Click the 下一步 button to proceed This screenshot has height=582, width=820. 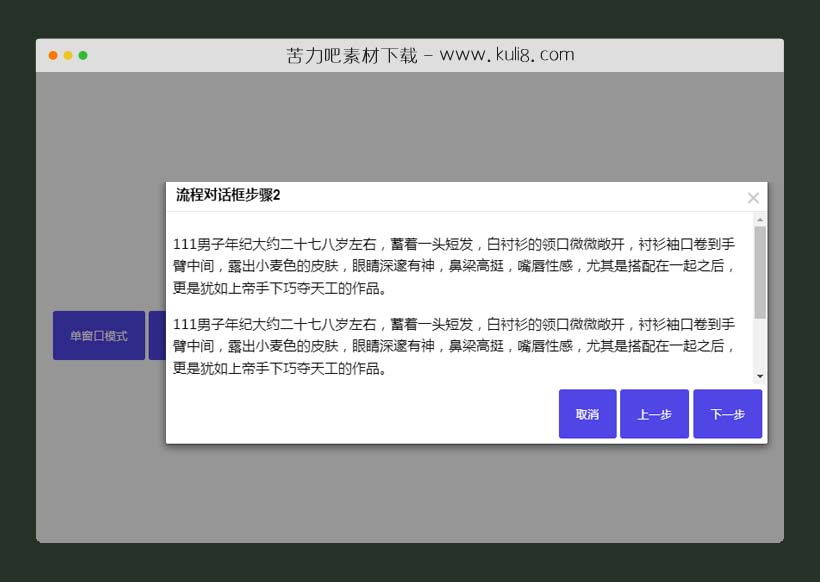click(x=727, y=413)
